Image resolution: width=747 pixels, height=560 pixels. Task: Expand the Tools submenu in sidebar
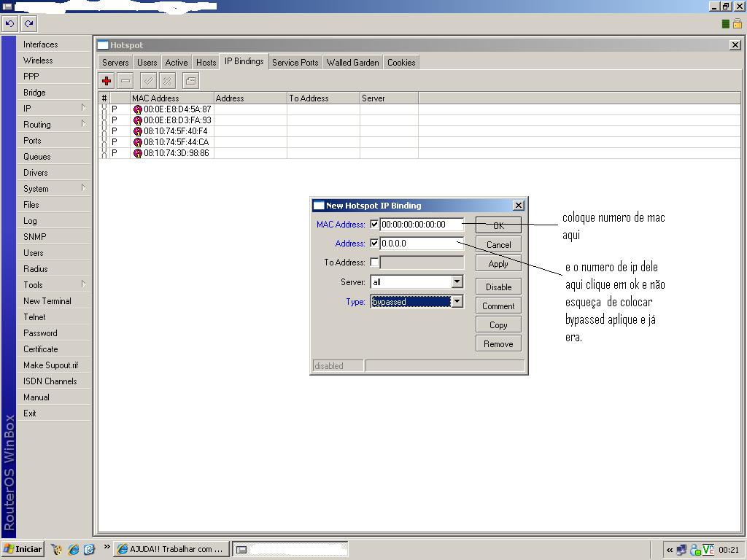click(x=83, y=284)
